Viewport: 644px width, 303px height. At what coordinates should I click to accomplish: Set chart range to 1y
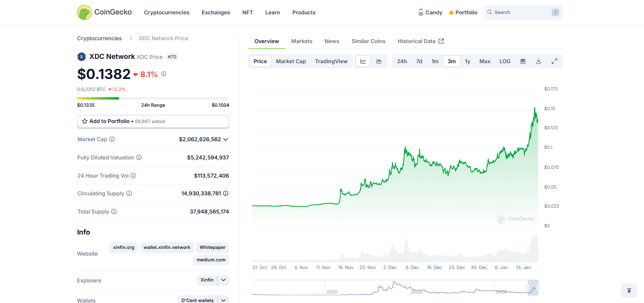467,61
